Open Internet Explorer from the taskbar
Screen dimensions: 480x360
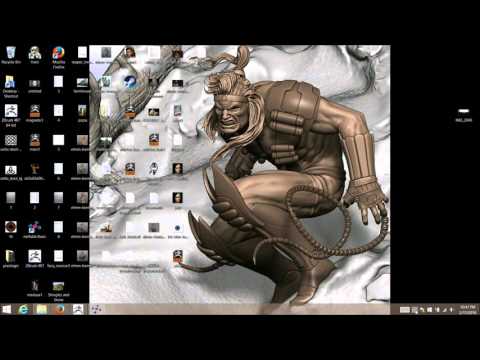point(23,309)
